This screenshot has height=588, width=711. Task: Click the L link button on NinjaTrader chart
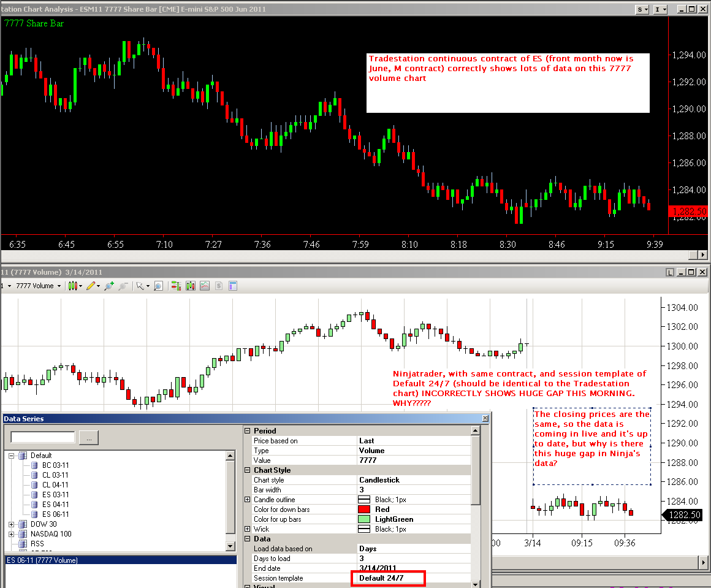pyautogui.click(x=670, y=272)
